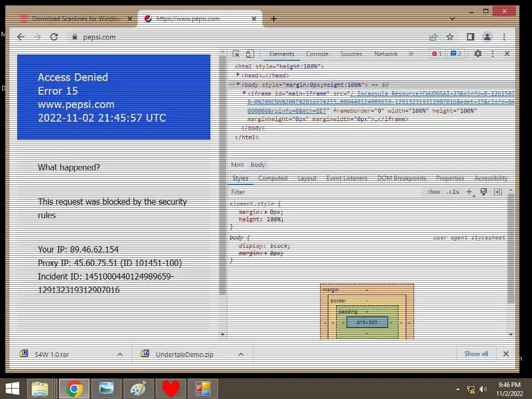Expand the head element node

(x=238, y=75)
